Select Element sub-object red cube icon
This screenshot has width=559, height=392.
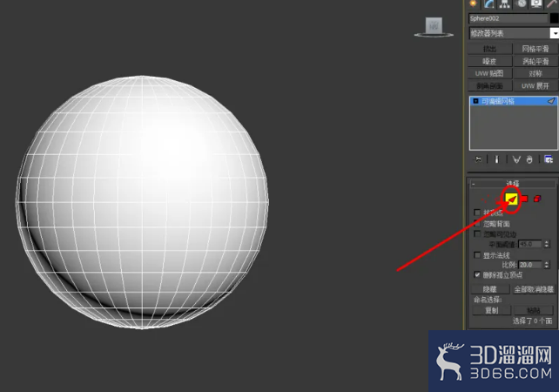[537, 199]
